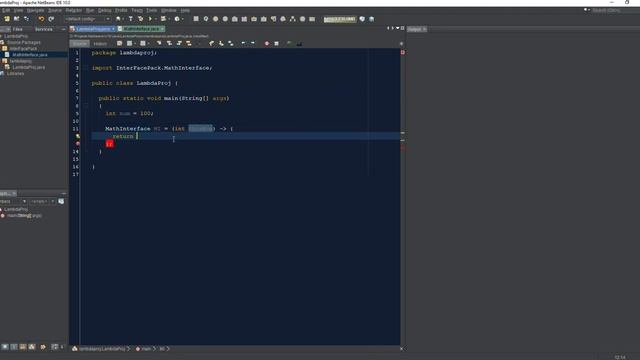Open the empty filter combo in Navigator
Viewport: 640px width, 360px height.
click(x=42, y=202)
